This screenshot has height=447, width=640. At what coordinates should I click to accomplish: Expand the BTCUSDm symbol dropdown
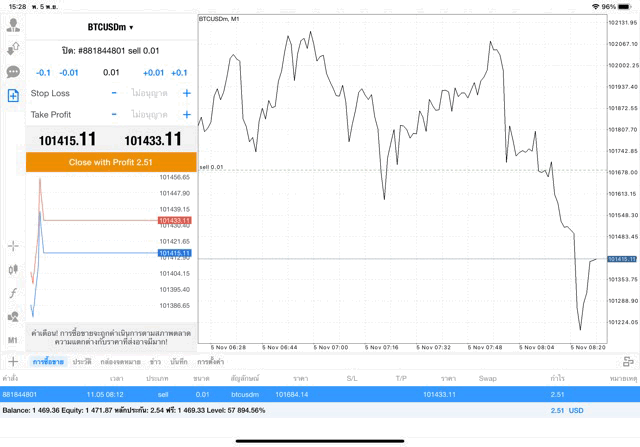pos(110,27)
